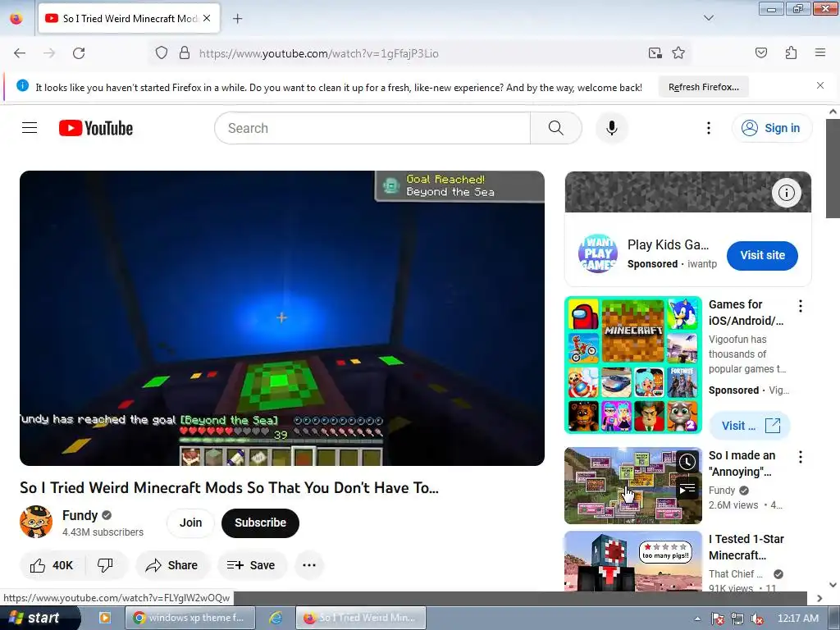Viewport: 840px width, 630px height.
Task: Open I Tested 1-Star Minecraft thumbnail
Action: (632, 561)
